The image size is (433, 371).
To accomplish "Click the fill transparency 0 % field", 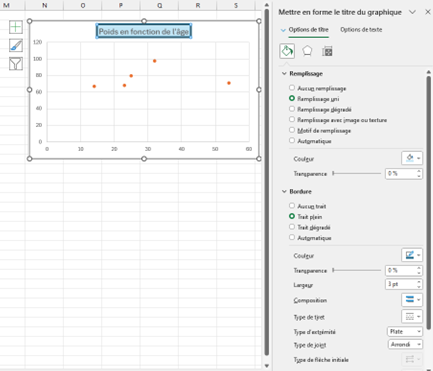I will [400, 174].
